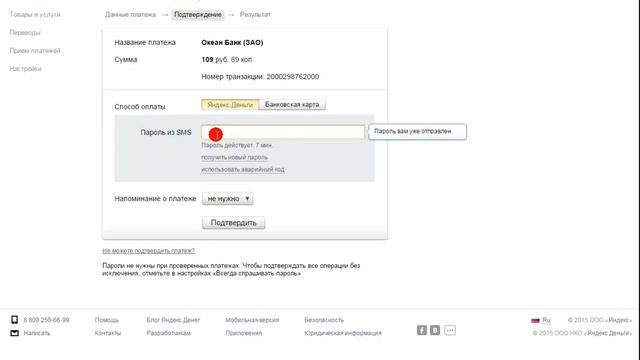Open Разработчикам footer link
The image size is (640, 360).
(169, 333)
